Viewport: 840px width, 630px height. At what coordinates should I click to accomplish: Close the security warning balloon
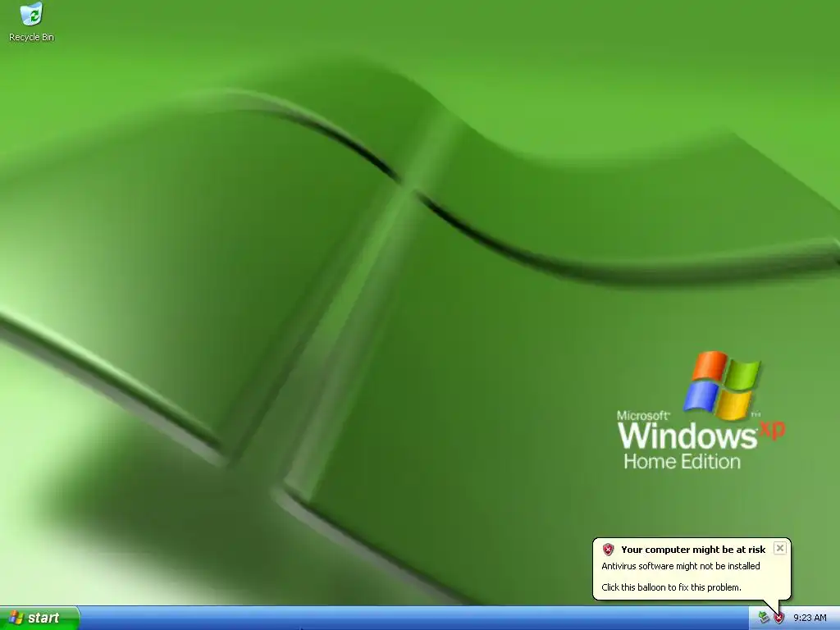tap(780, 548)
